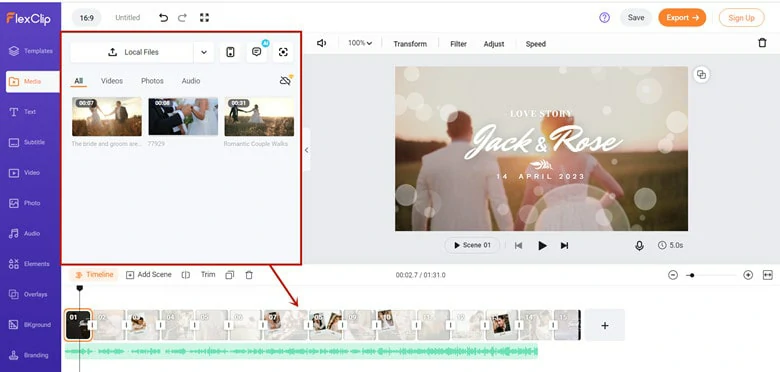
Task: Toggle the cloud sync off icon
Action: point(285,81)
